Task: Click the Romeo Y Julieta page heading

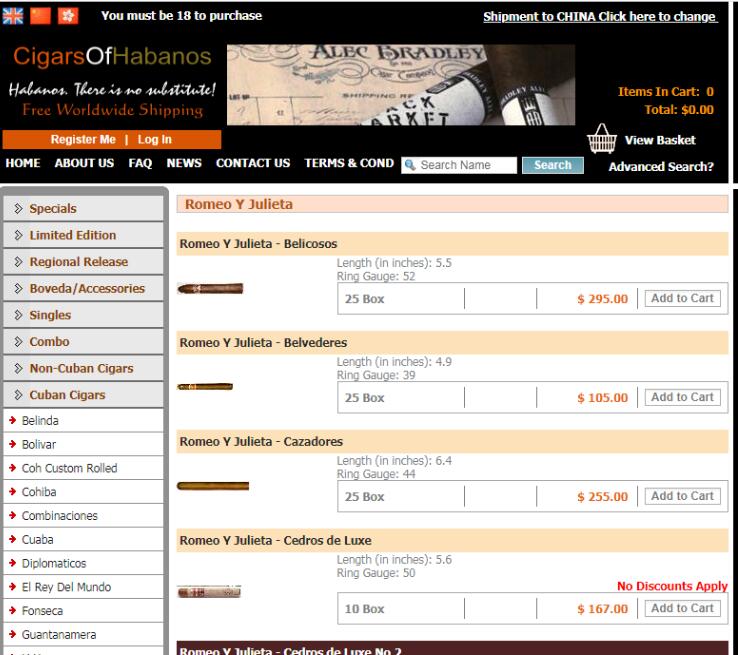Action: pos(239,204)
